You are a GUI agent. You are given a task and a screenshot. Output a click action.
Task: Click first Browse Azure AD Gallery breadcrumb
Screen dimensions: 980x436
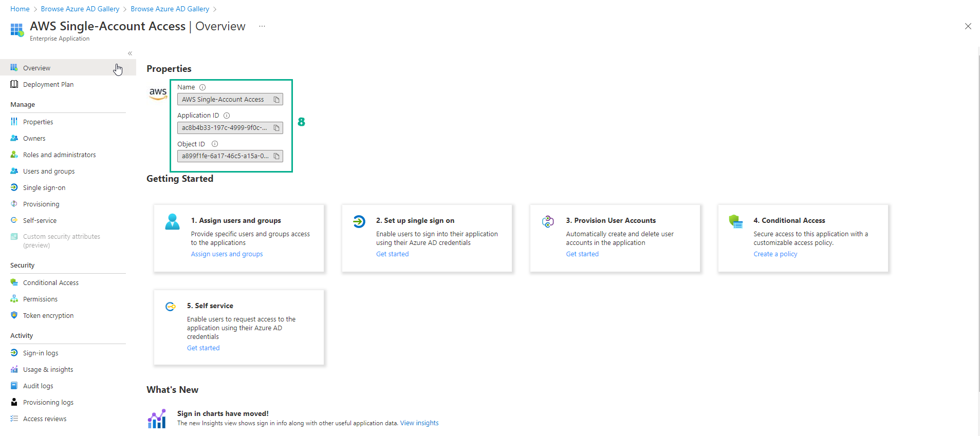[80, 9]
